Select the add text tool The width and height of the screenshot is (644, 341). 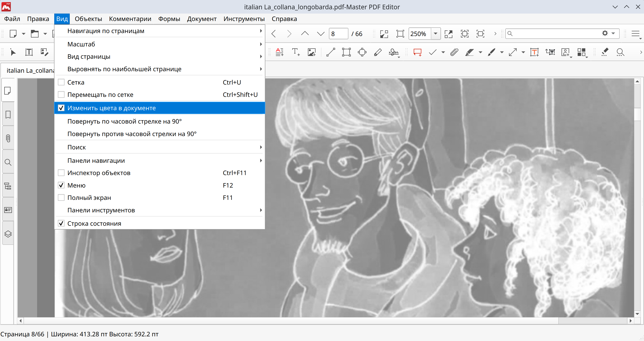tap(296, 52)
